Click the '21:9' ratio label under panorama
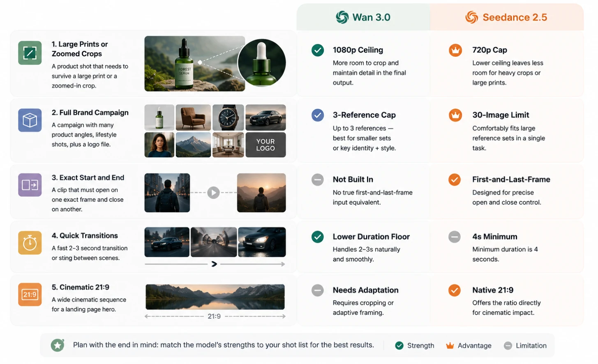 [214, 316]
